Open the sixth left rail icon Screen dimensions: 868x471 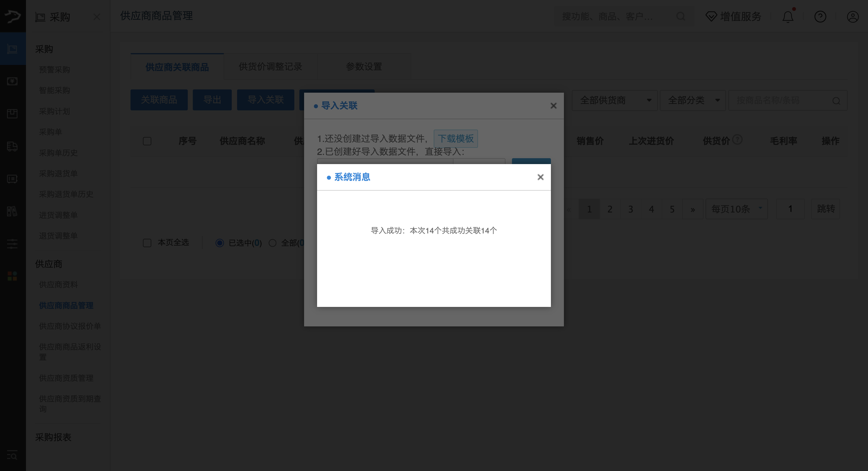(12, 212)
